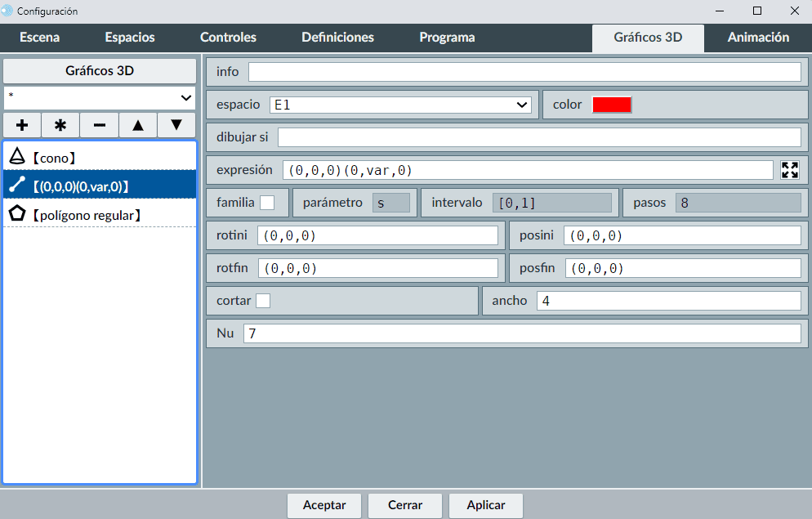Go to the Animación tab
The height and width of the screenshot is (519, 812).
click(758, 38)
